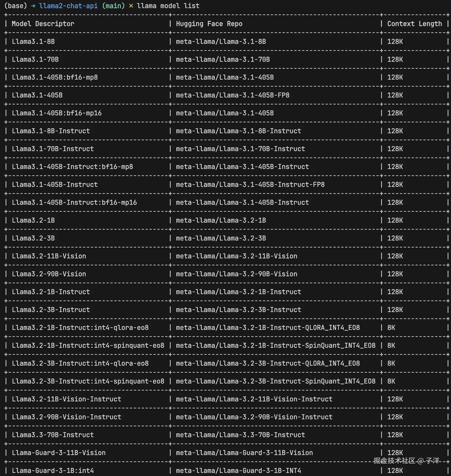Select the 'Llama-Guard-3-1B:int4' descriptor
451x476 pixels.
coord(53,471)
